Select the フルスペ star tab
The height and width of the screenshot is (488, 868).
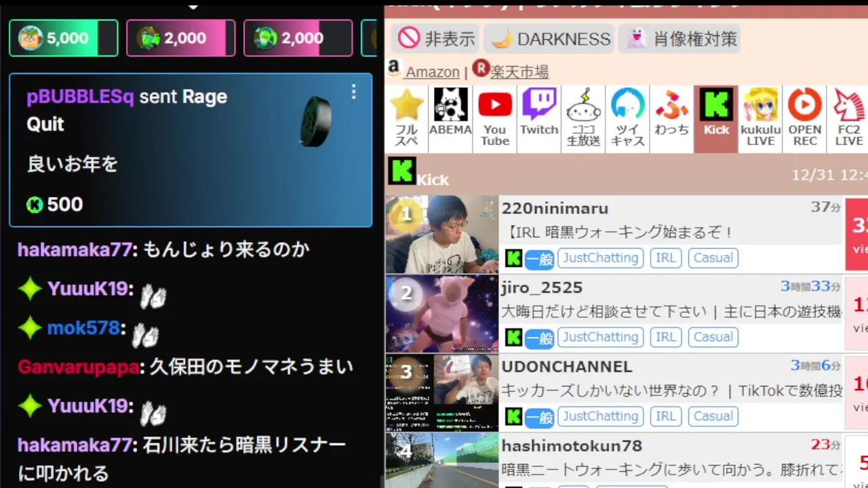point(406,119)
